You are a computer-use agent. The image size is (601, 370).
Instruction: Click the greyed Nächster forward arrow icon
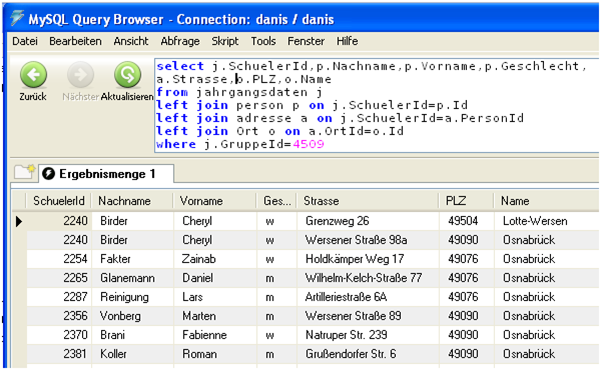pyautogui.click(x=80, y=74)
